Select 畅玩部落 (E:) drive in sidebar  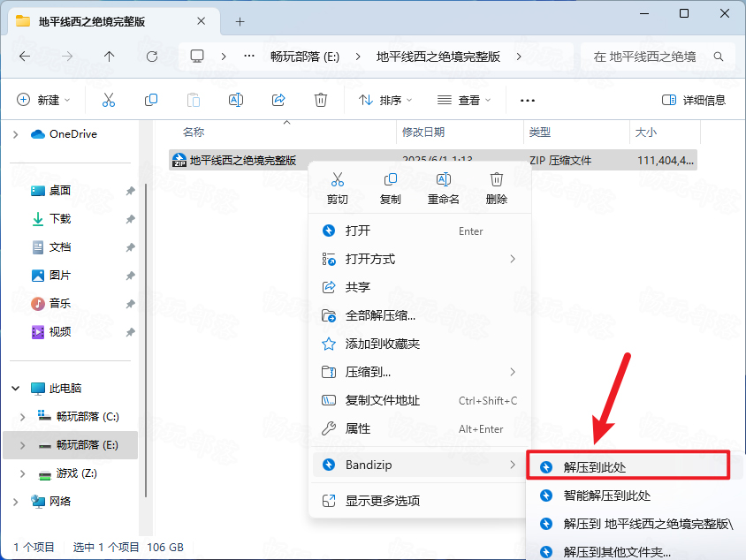(x=71, y=445)
